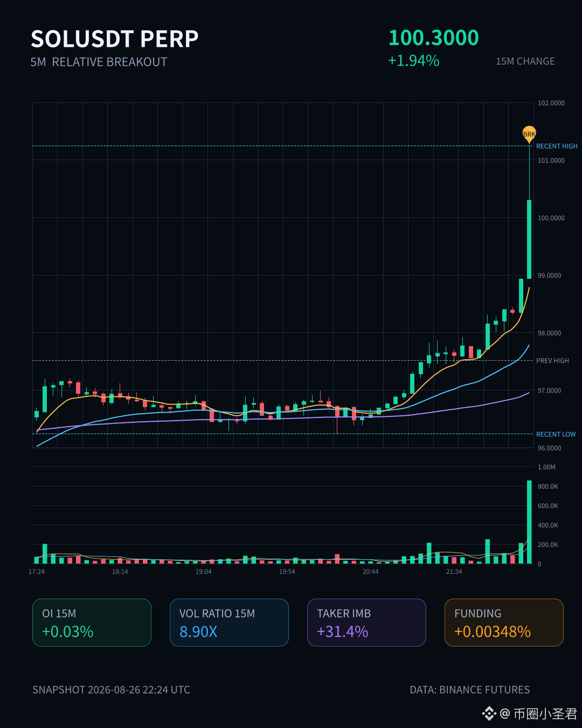Click the latest tall green breakout candle
Screen dimensions: 582x728
click(529, 239)
